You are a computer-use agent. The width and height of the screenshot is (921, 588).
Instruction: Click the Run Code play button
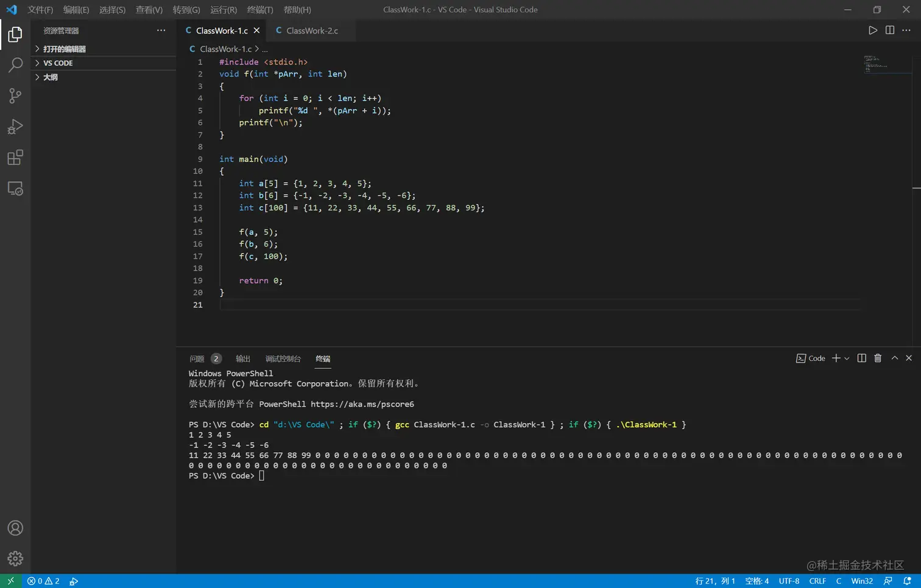872,30
